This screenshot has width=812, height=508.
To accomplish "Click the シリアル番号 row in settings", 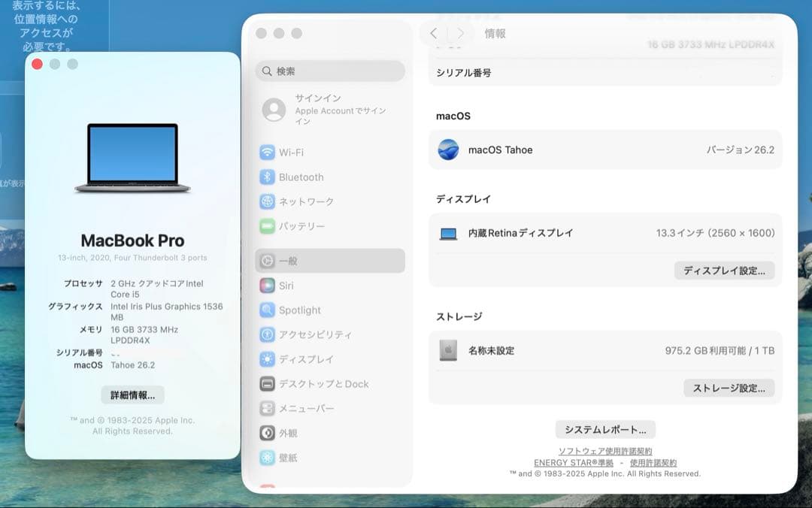I will pos(605,73).
